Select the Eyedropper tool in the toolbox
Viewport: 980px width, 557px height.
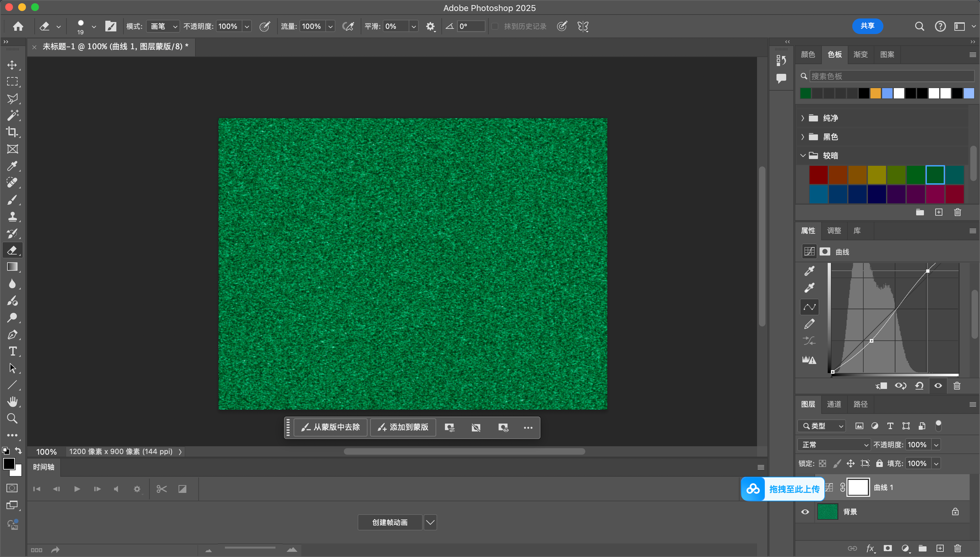[x=12, y=166]
